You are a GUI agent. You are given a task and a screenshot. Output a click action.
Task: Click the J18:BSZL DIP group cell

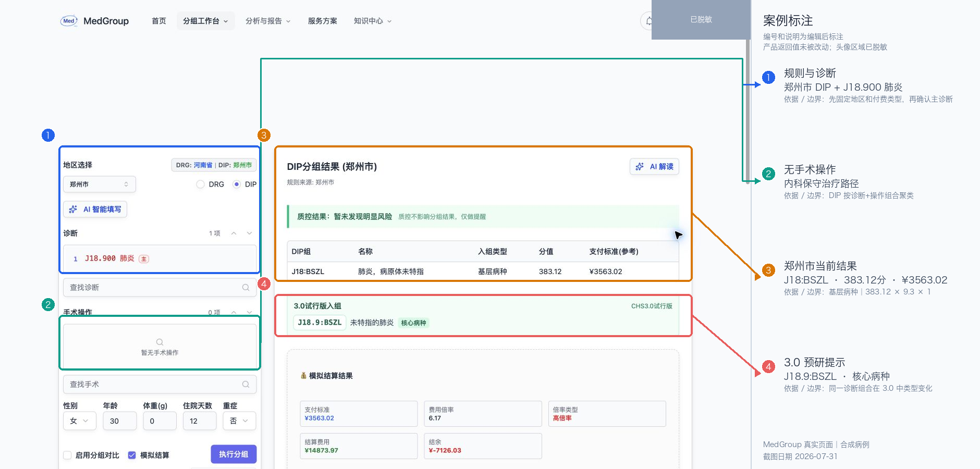(308, 271)
